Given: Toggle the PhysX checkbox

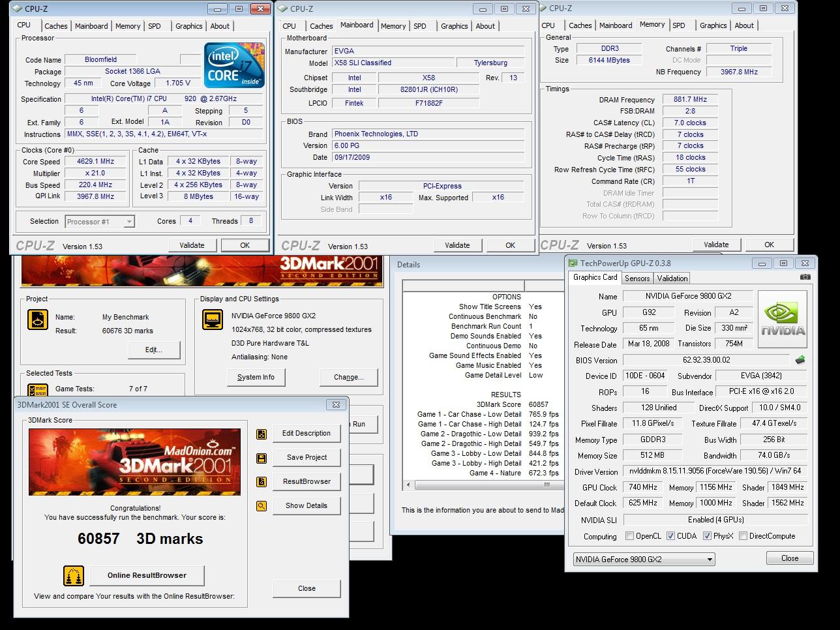Looking at the screenshot, I should point(707,536).
